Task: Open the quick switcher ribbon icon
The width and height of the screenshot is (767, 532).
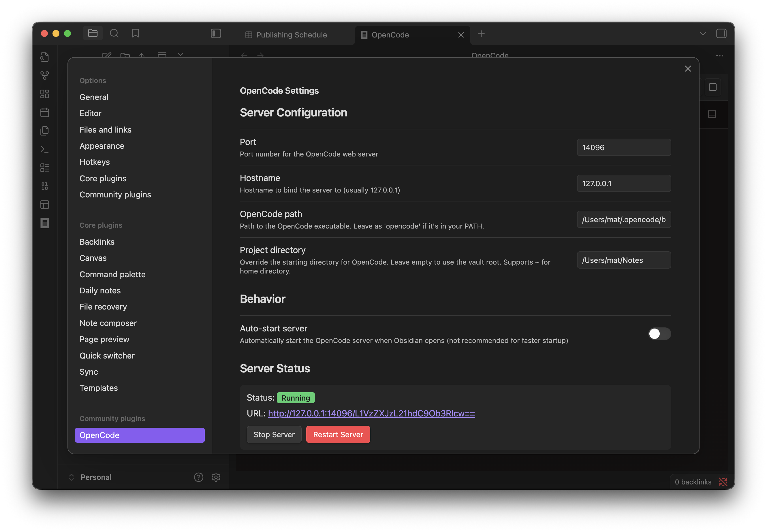Action: pos(45,57)
